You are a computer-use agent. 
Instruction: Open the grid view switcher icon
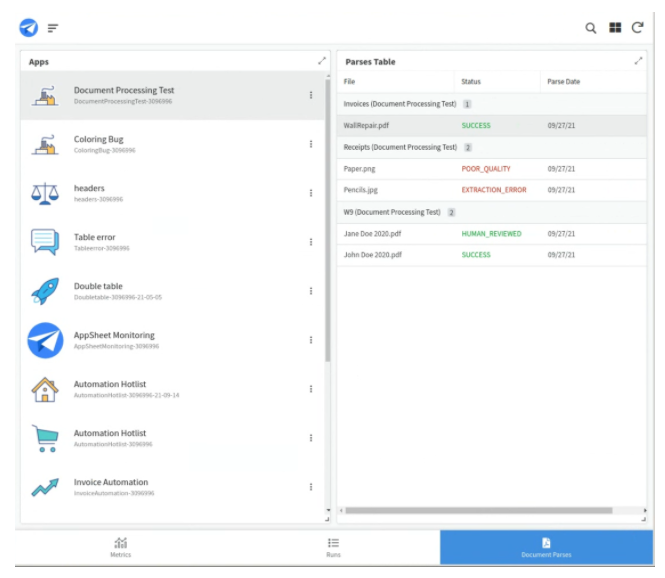point(615,28)
